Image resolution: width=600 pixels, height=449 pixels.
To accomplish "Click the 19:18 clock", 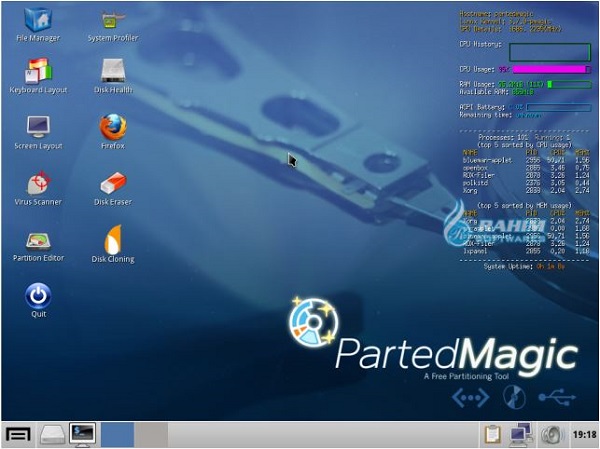I will pyautogui.click(x=584, y=434).
